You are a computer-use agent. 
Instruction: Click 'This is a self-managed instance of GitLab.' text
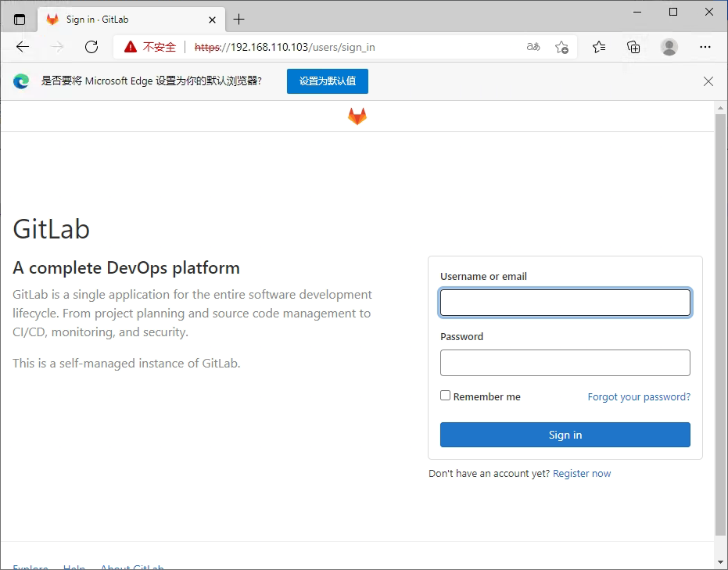pyautogui.click(x=127, y=363)
